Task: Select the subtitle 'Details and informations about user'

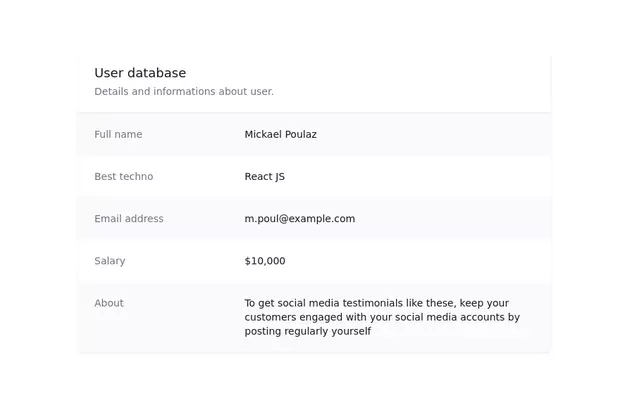Action: coord(184,92)
